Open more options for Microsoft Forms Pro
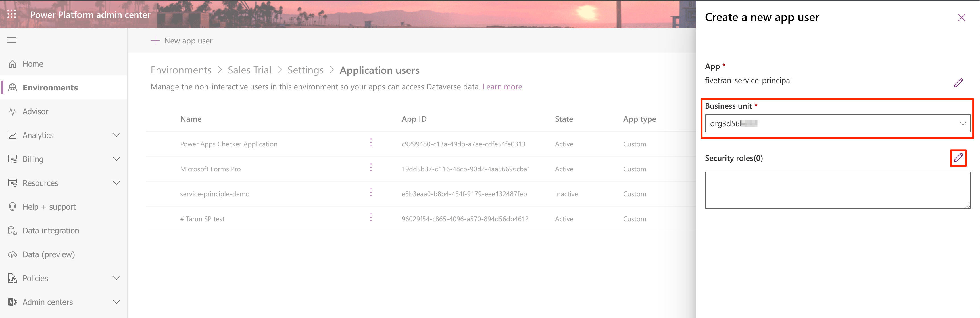Screen dimensions: 980x318 pyautogui.click(x=371, y=168)
